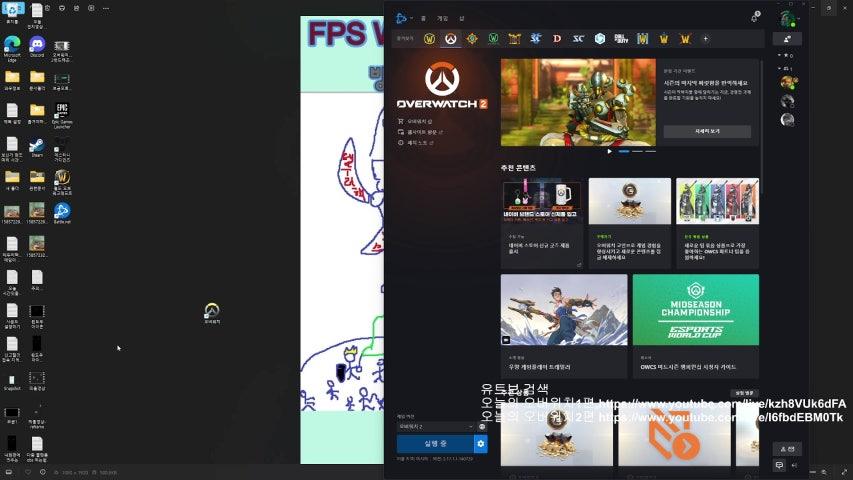Screen dimensions: 853x480
Task: Select the Warcraft III Reforged icon
Action: click(642, 39)
